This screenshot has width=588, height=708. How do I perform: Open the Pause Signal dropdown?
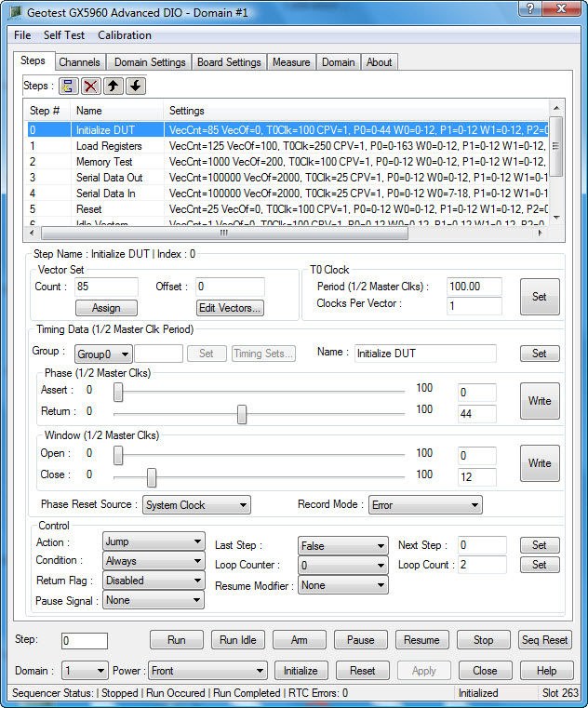pos(154,600)
